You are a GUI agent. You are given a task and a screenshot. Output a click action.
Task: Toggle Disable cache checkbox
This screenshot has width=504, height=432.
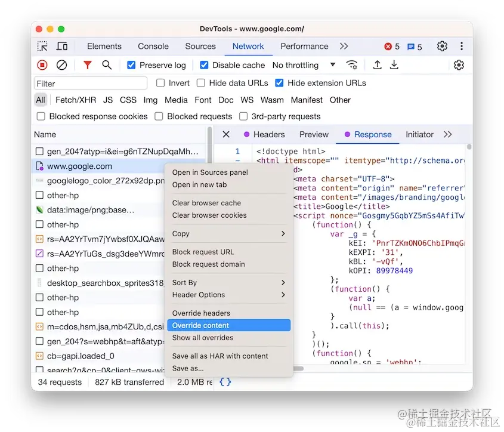click(x=204, y=65)
